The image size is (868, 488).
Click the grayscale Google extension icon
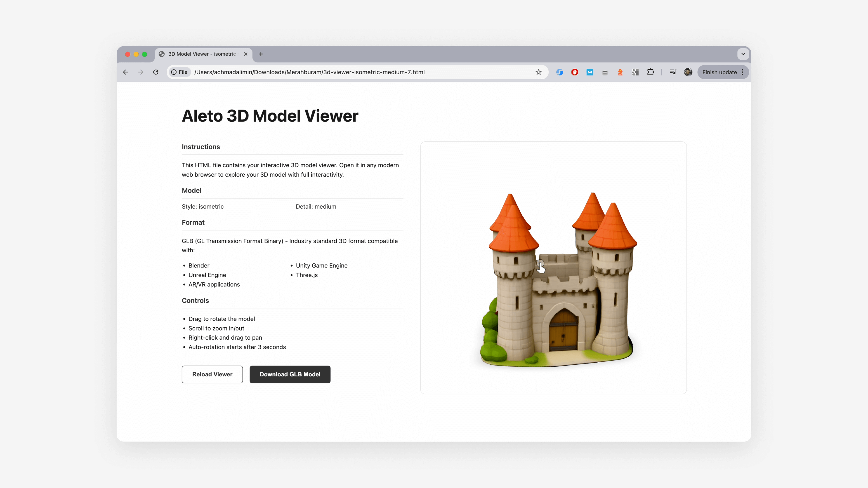635,72
